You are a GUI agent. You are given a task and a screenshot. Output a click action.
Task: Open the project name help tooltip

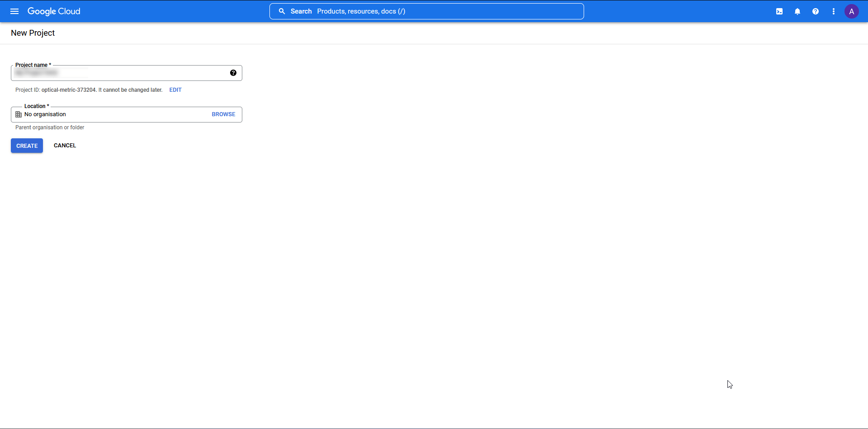[x=233, y=72]
